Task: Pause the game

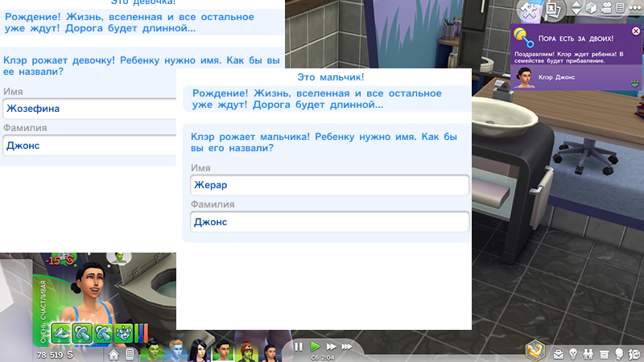Action: coord(299,347)
